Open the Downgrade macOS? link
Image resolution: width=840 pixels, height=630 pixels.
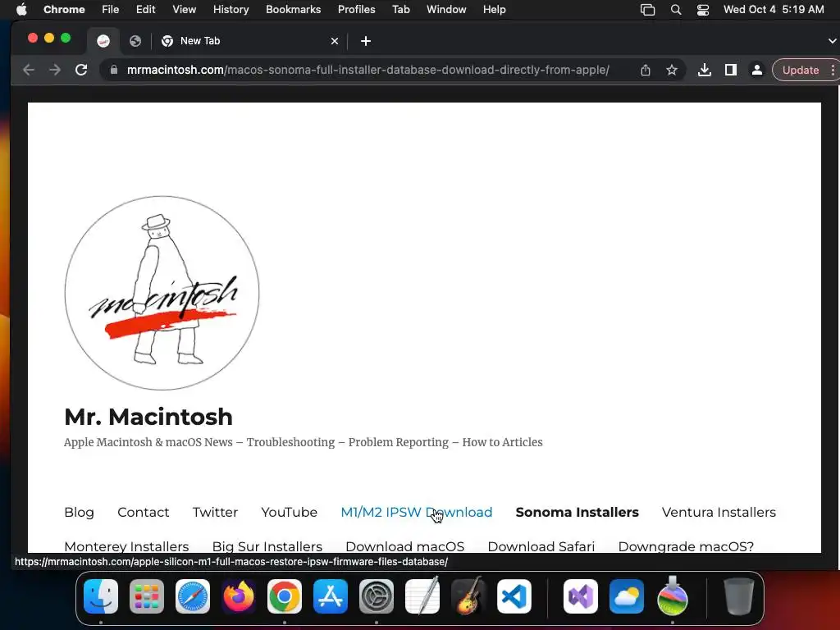tap(686, 546)
